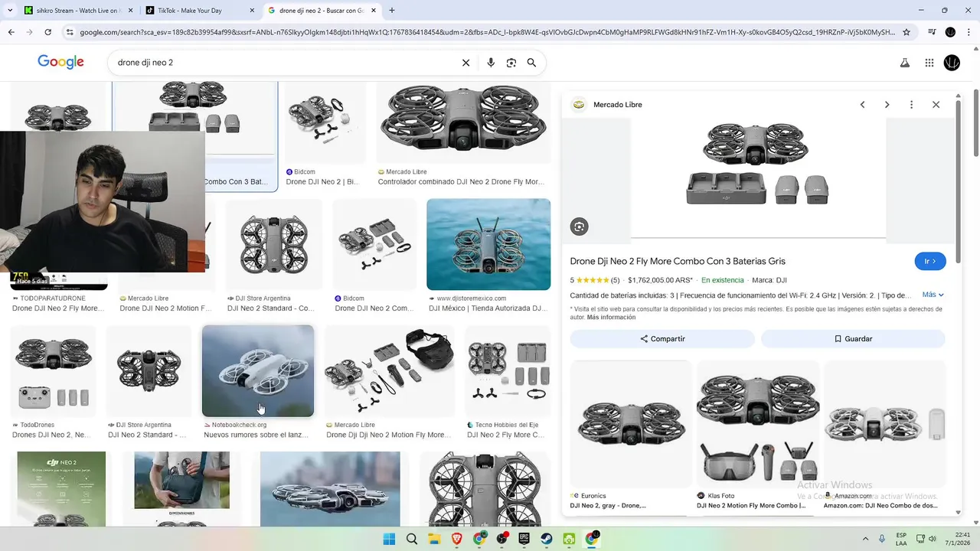Switch to the sihkro Stream tab
The image size is (980, 551).
(79, 11)
